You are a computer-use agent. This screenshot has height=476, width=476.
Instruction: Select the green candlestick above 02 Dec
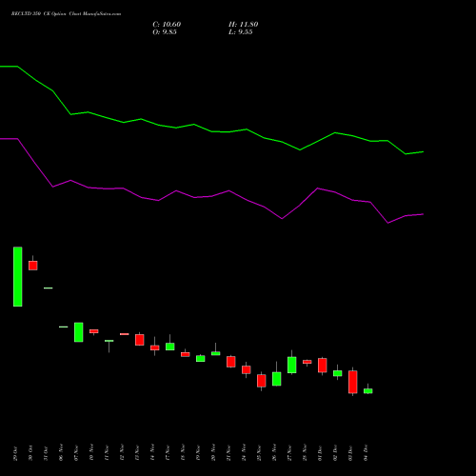click(x=338, y=373)
